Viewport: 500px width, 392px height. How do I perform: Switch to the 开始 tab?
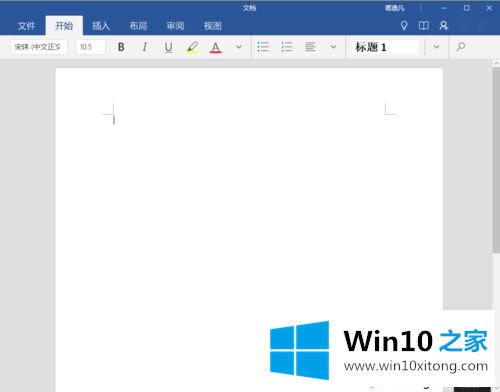pyautogui.click(x=64, y=26)
